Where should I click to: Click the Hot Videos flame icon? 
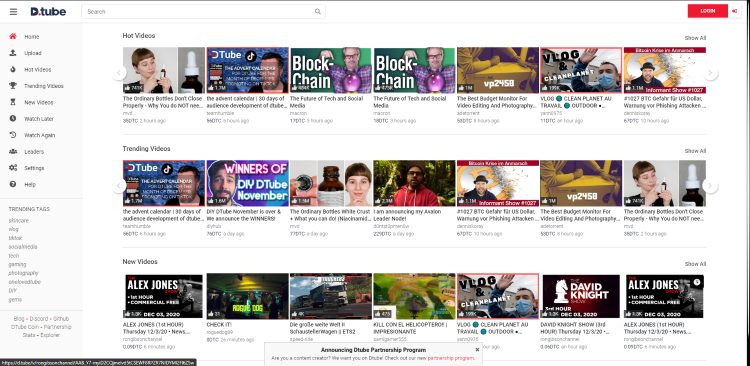13,69
